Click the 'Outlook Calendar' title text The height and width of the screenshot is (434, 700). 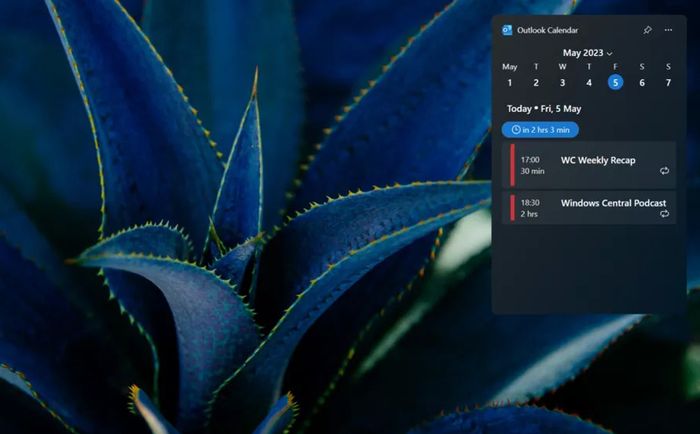547,30
